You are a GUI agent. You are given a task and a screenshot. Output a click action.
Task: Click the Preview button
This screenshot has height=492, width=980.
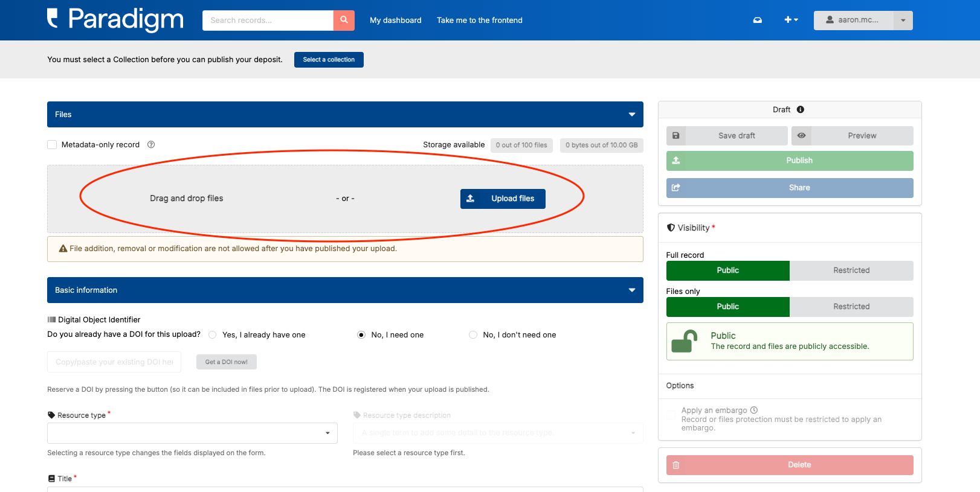click(x=852, y=136)
